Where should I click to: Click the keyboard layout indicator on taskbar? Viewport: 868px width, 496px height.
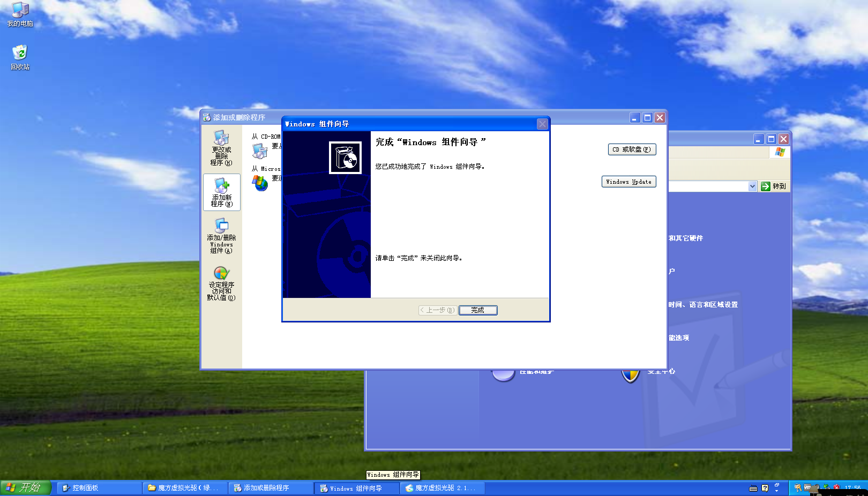[x=753, y=488]
